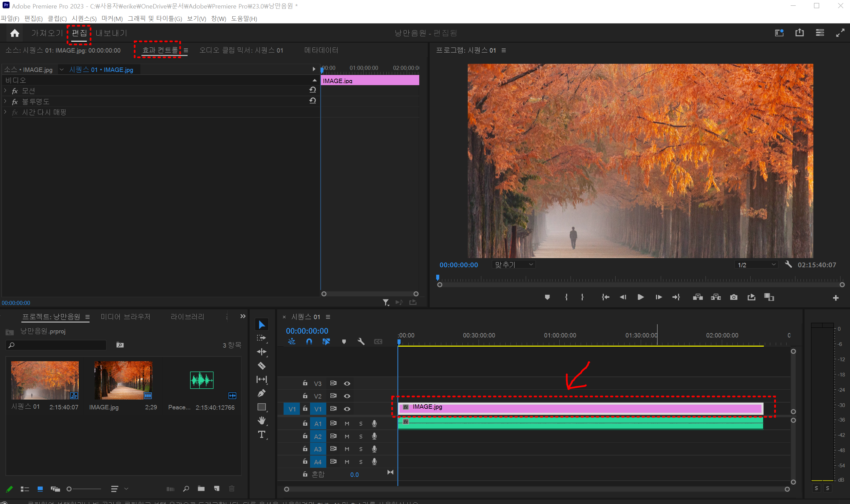Select the Pen tool
Viewport: 850px width, 504px height.
261,393
